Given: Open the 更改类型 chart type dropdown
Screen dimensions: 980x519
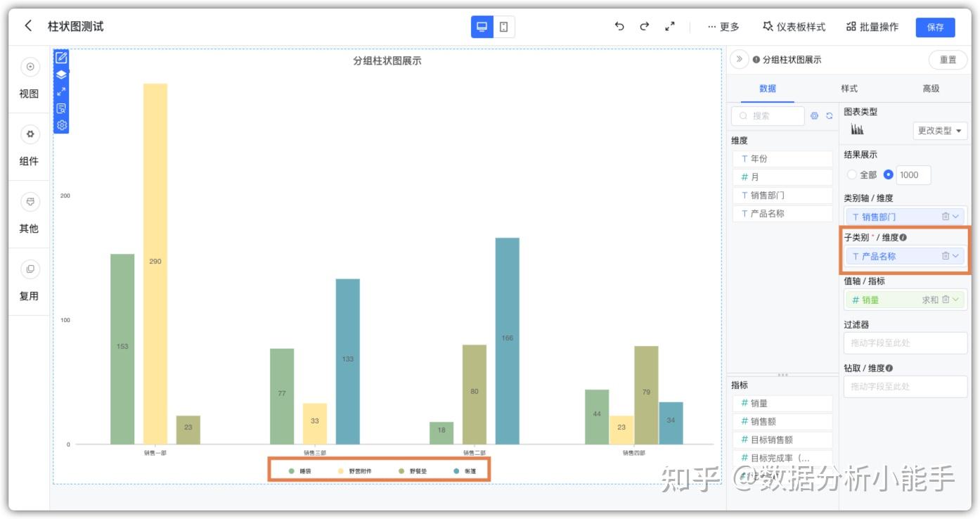Looking at the screenshot, I should point(940,131).
